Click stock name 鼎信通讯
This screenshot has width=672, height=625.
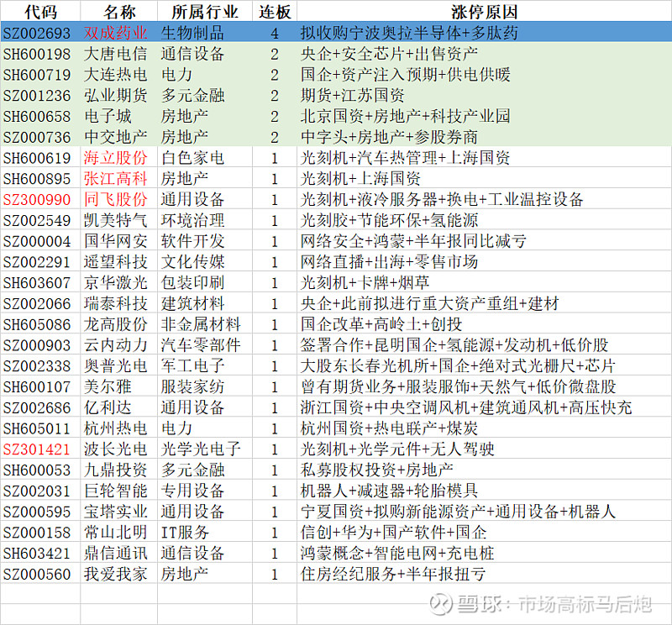point(116,554)
